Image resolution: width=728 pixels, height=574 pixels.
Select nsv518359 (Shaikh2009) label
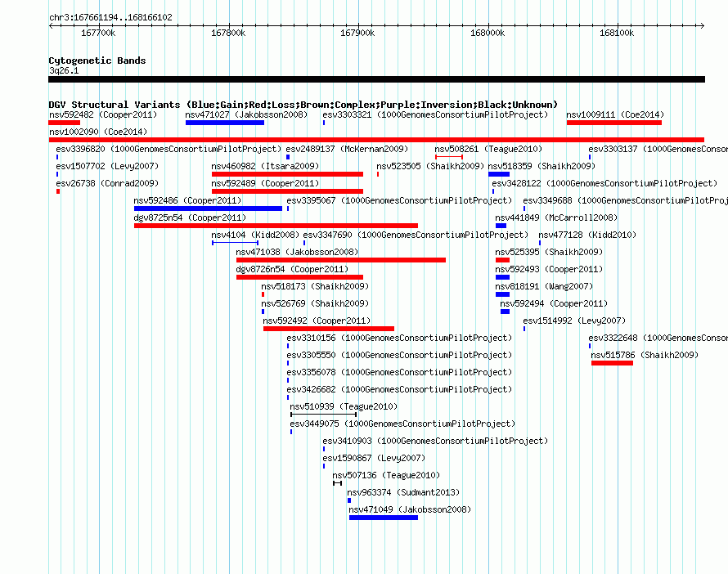(x=542, y=166)
